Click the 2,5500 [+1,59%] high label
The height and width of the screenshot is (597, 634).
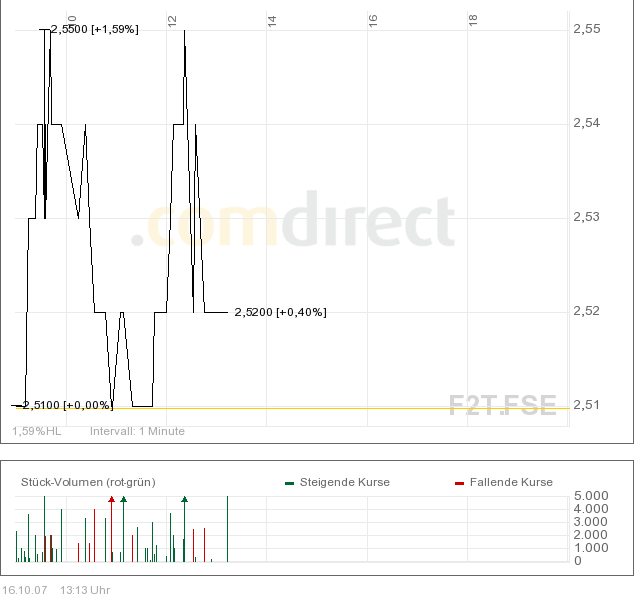click(94, 29)
